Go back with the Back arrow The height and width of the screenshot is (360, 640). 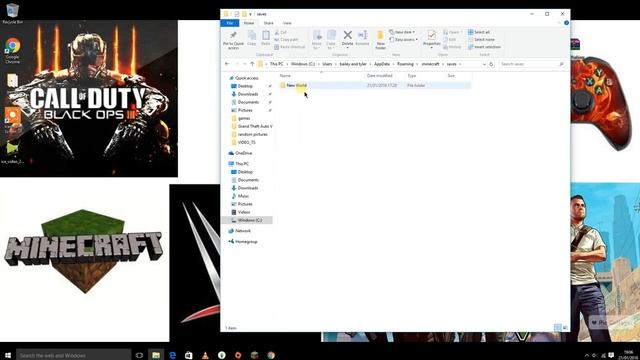point(227,64)
